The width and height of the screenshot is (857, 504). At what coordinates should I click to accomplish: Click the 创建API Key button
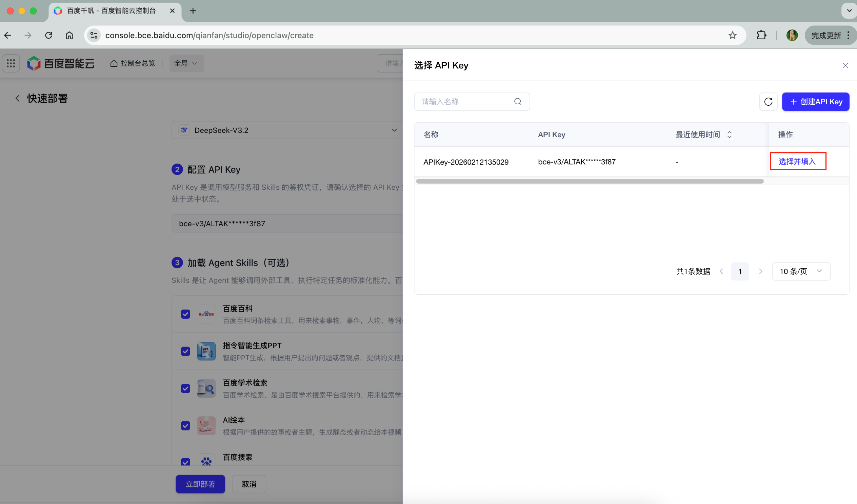pos(815,102)
